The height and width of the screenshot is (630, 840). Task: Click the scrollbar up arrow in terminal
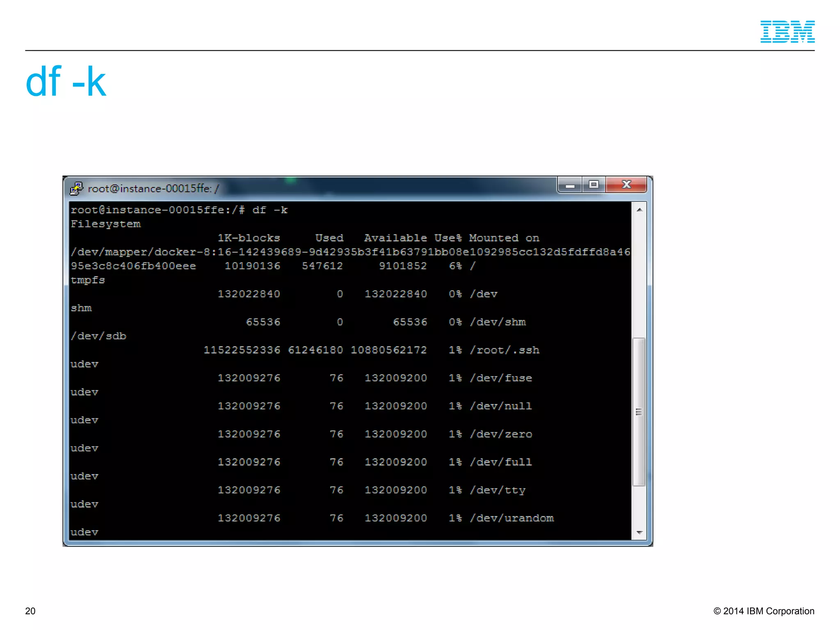point(639,210)
